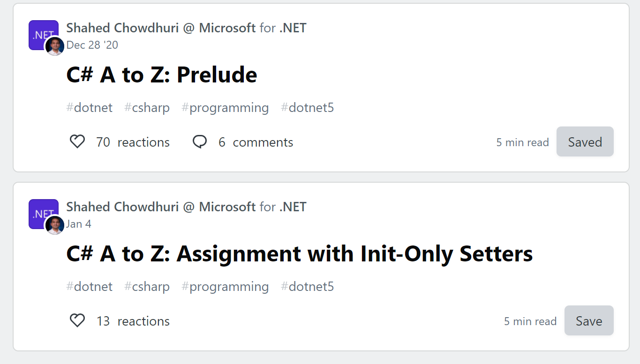Click the author avatar on the Init-Only Setters post

click(54, 225)
